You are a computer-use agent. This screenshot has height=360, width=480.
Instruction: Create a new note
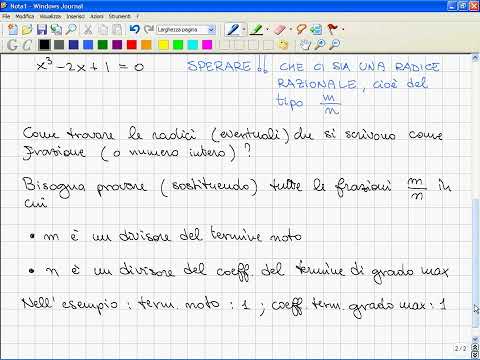[x=12, y=30]
